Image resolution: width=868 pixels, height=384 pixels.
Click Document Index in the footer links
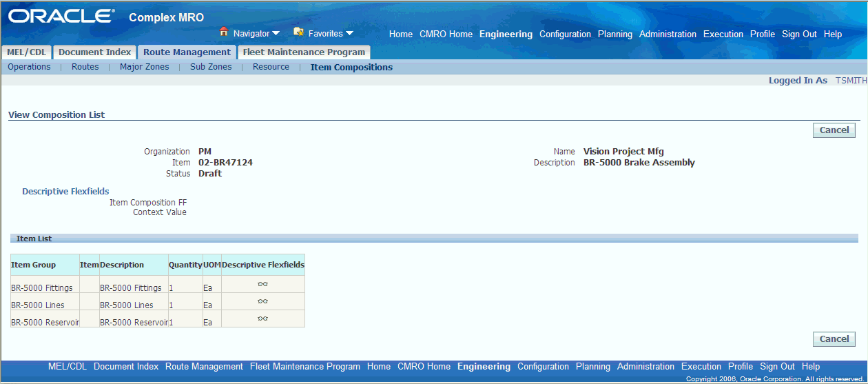click(x=126, y=367)
